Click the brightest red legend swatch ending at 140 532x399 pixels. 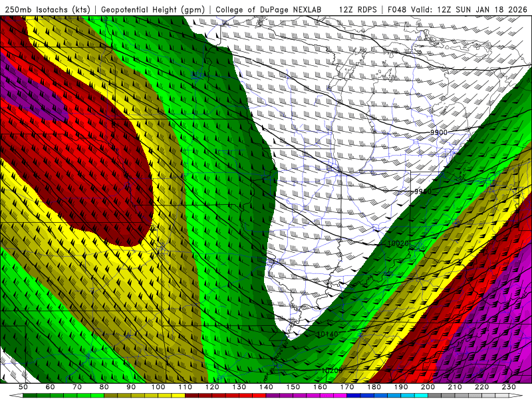pos(259,395)
